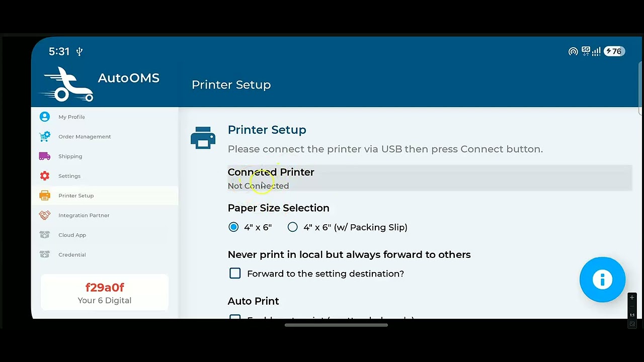Click the Credential sidebar icon
Image resolution: width=644 pixels, height=362 pixels.
(x=45, y=254)
